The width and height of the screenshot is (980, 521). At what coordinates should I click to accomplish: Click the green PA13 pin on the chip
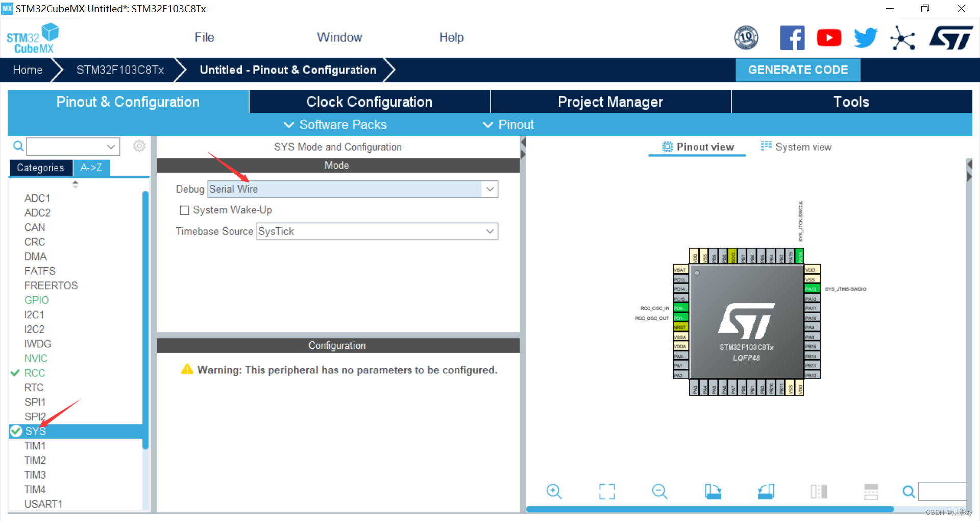click(812, 289)
